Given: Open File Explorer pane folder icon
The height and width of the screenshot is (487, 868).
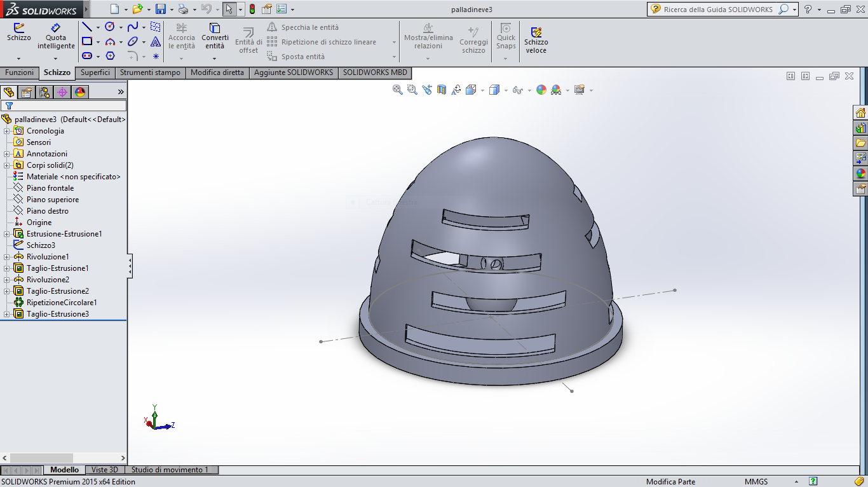Looking at the screenshot, I should pos(860,143).
